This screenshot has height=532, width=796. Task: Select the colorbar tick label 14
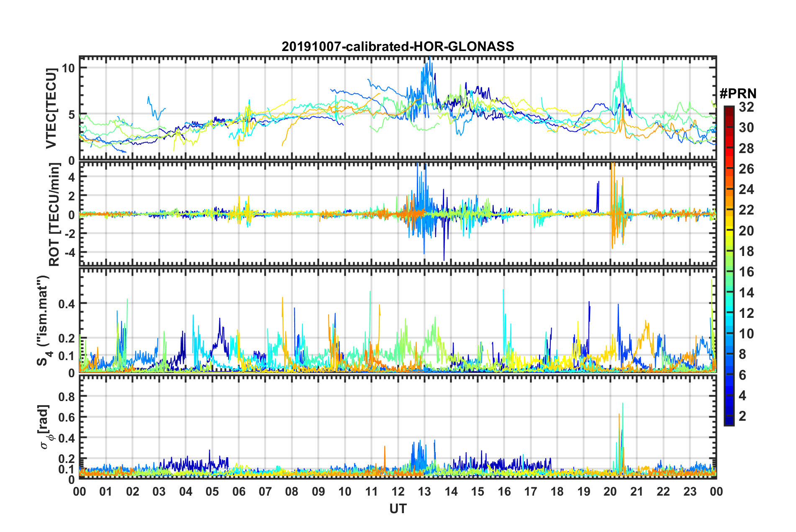pos(746,292)
